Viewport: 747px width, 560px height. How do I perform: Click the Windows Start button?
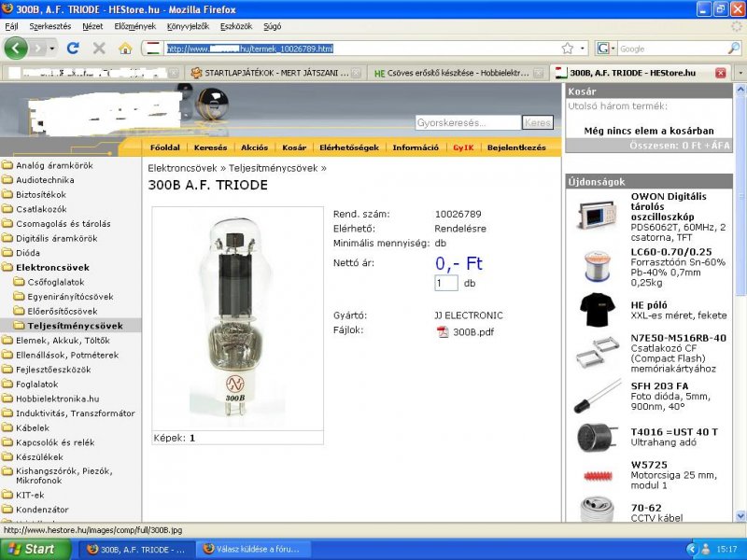coord(36,549)
